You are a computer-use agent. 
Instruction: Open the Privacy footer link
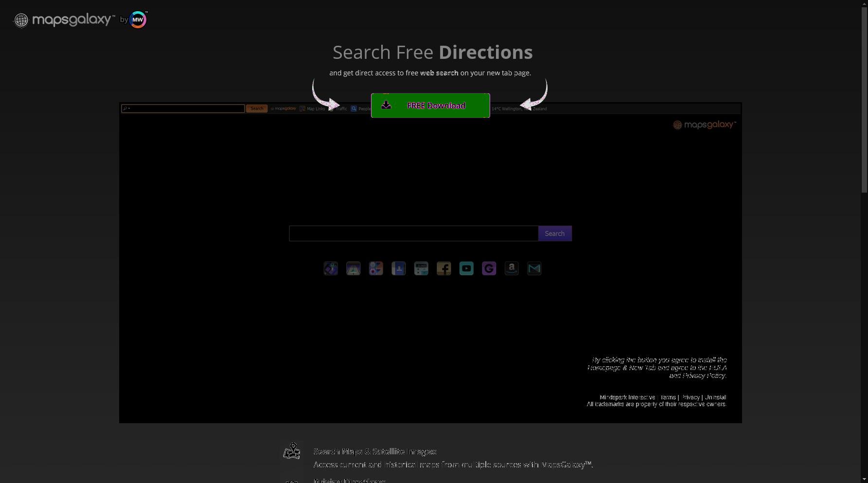coord(691,397)
